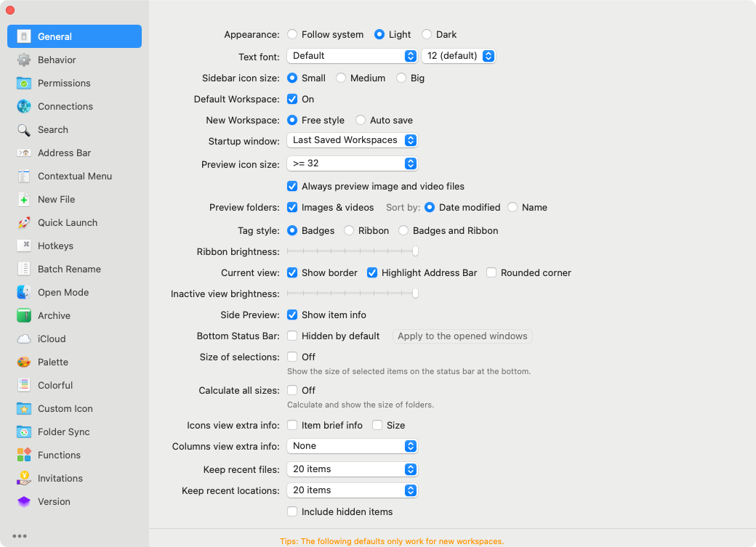
Task: Click the Ribbon brightness slider handle
Action: (415, 251)
